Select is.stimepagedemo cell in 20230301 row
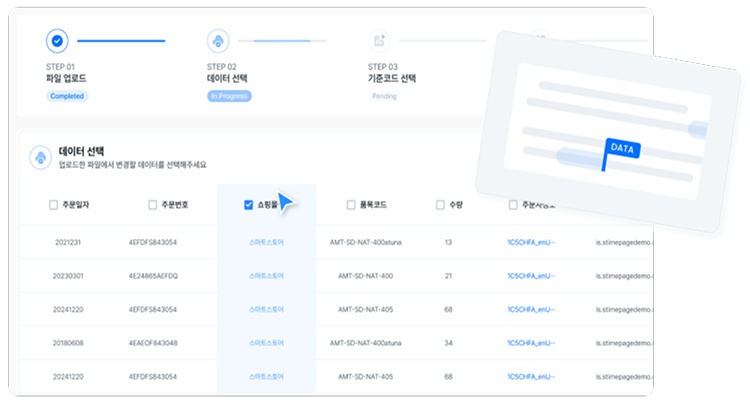The height and width of the screenshot is (400, 750). (624, 276)
